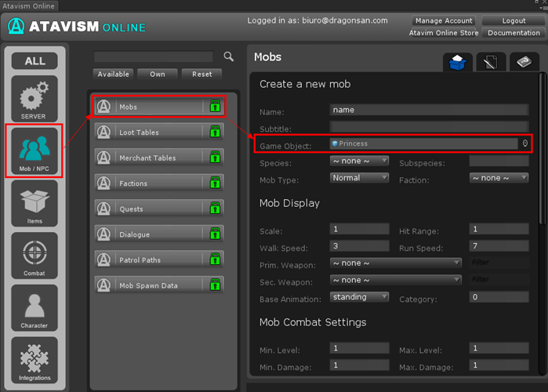
Task: Toggle the green lock on Patrol Paths
Action: click(x=215, y=260)
